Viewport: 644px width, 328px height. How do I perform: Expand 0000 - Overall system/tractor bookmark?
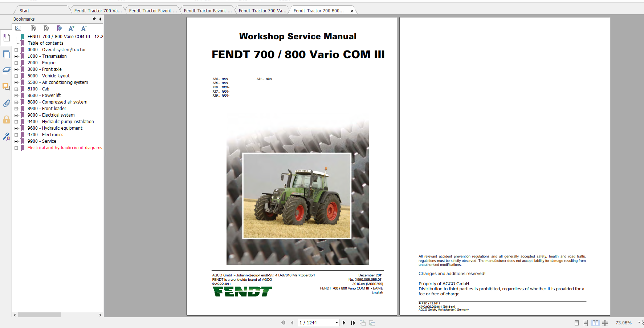[x=16, y=50]
